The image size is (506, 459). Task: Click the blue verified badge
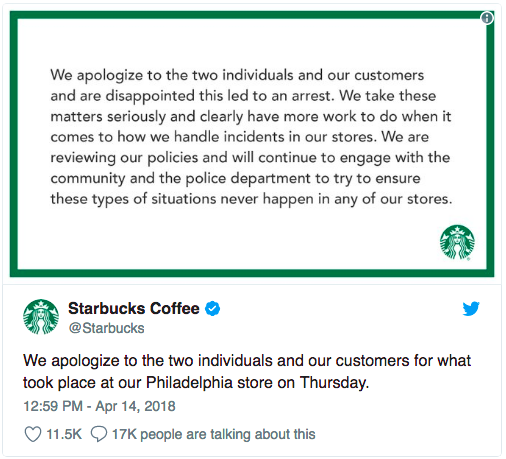click(x=212, y=308)
